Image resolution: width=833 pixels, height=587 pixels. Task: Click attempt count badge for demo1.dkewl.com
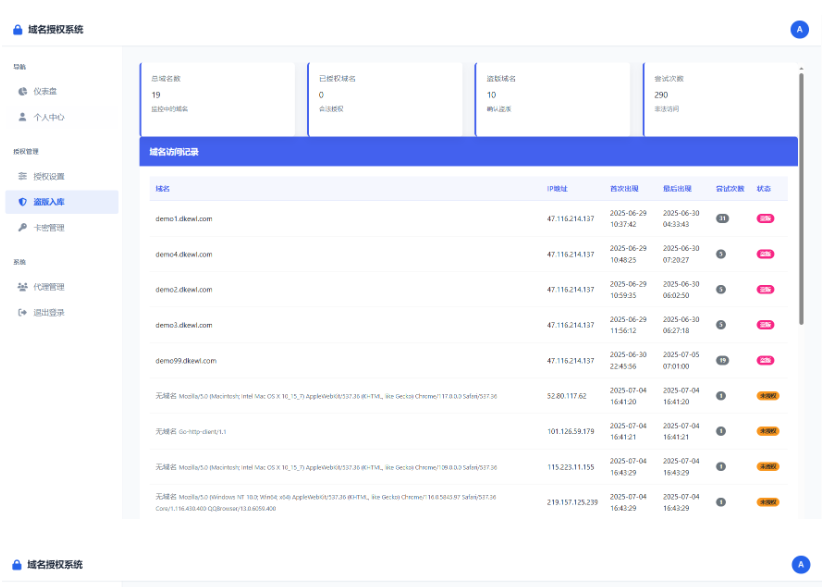tap(722, 218)
